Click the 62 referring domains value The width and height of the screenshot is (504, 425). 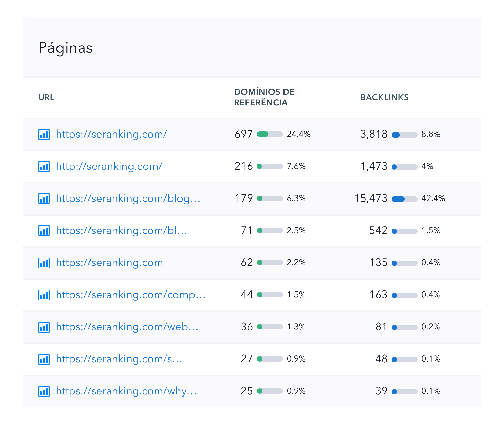click(x=247, y=262)
